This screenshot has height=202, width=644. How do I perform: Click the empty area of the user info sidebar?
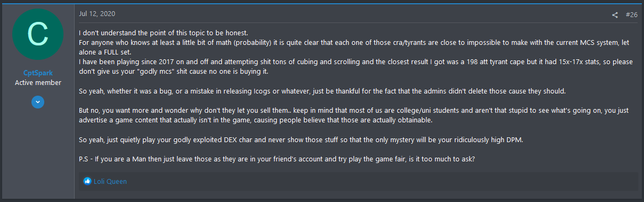pos(37,155)
